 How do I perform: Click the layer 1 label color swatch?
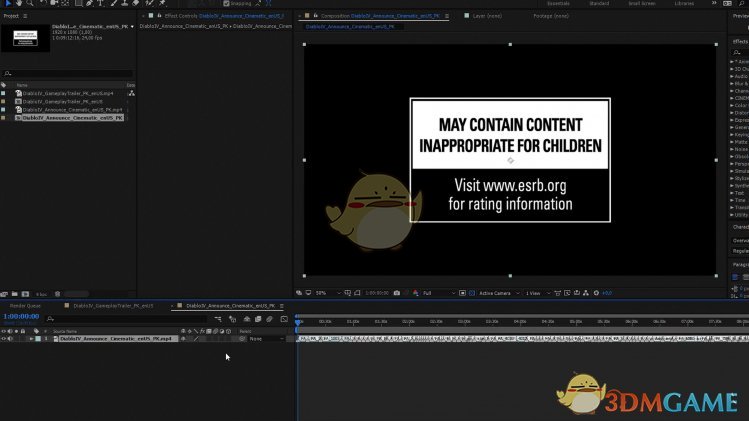pyautogui.click(x=38, y=339)
